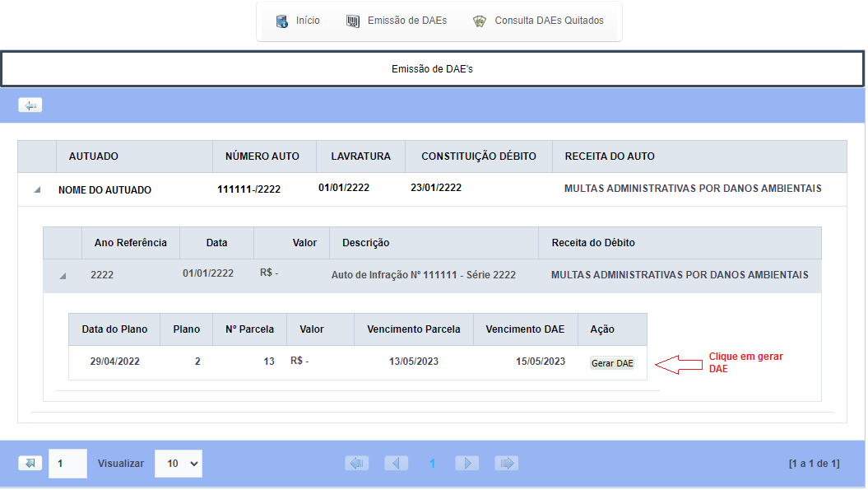Click the NÚMERO AUTO column header
The width and height of the screenshot is (868, 490).
tap(262, 156)
